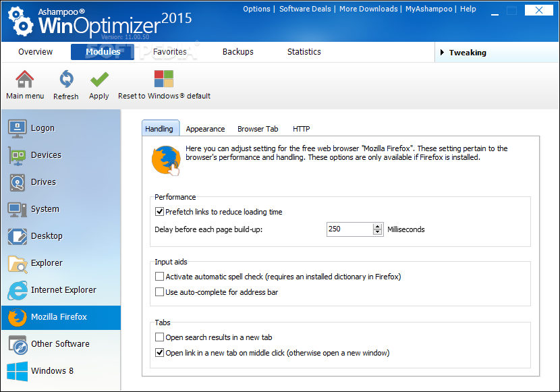Open the Logon sidebar section
The image size is (560, 392).
61,128
